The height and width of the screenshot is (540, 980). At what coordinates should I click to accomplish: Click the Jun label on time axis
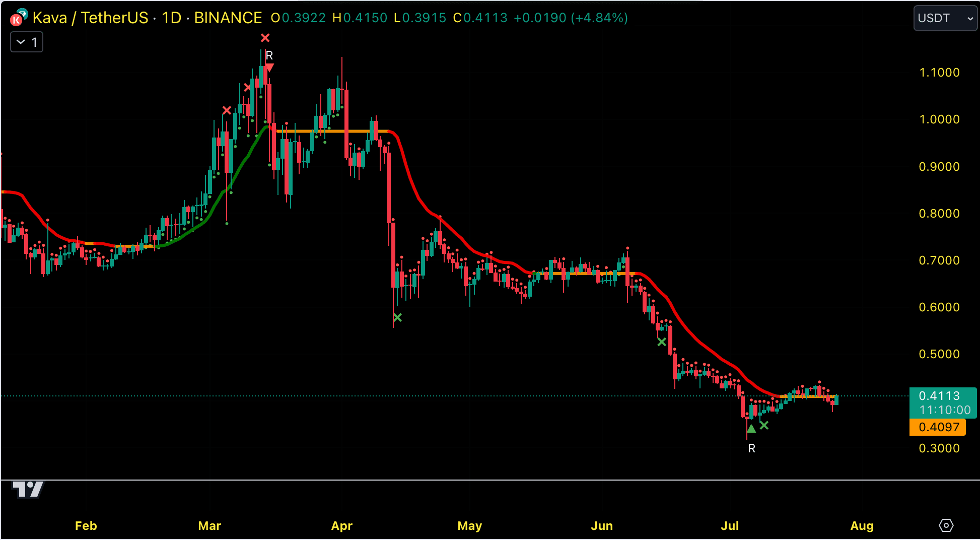pyautogui.click(x=602, y=526)
